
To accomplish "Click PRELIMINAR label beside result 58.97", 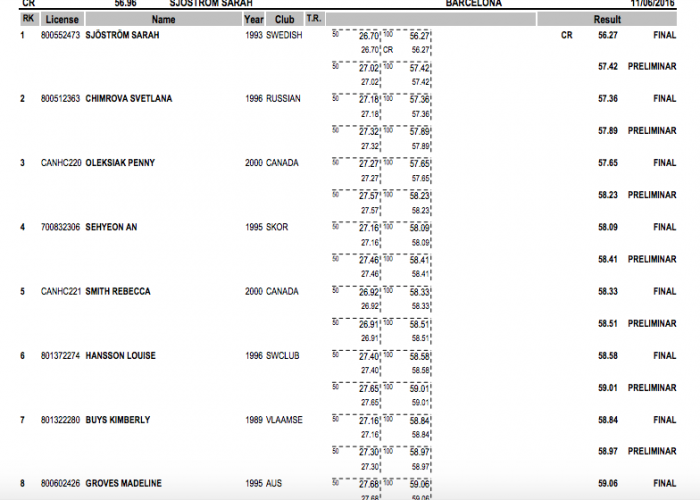I will pos(652,451).
